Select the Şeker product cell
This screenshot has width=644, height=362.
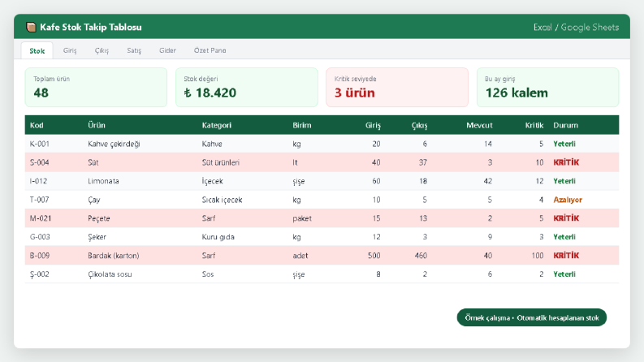(x=97, y=237)
